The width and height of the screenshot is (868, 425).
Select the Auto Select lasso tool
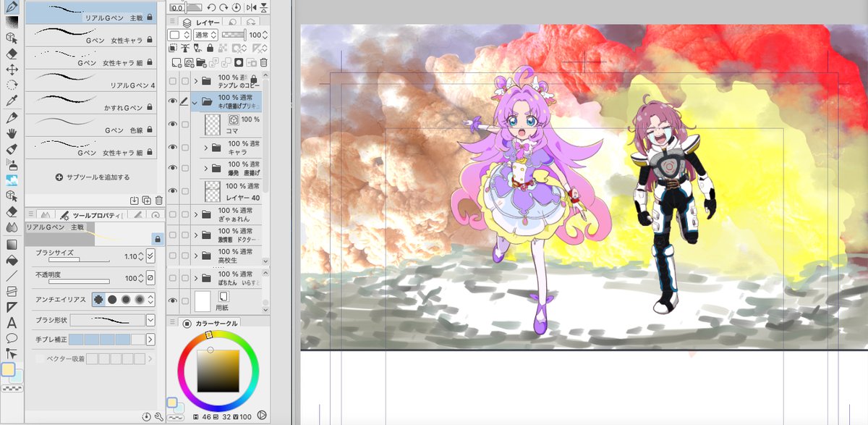click(x=12, y=85)
